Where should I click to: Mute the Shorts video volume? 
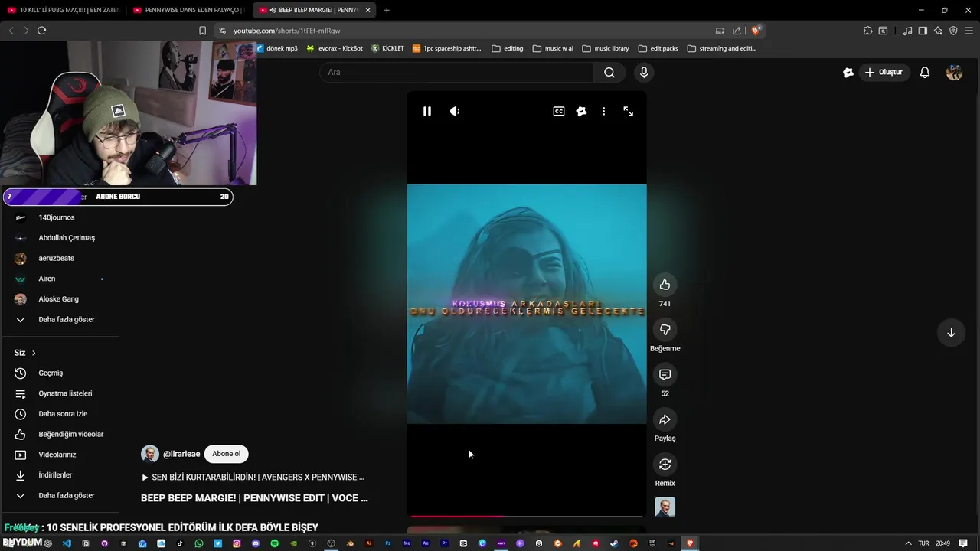pos(455,111)
